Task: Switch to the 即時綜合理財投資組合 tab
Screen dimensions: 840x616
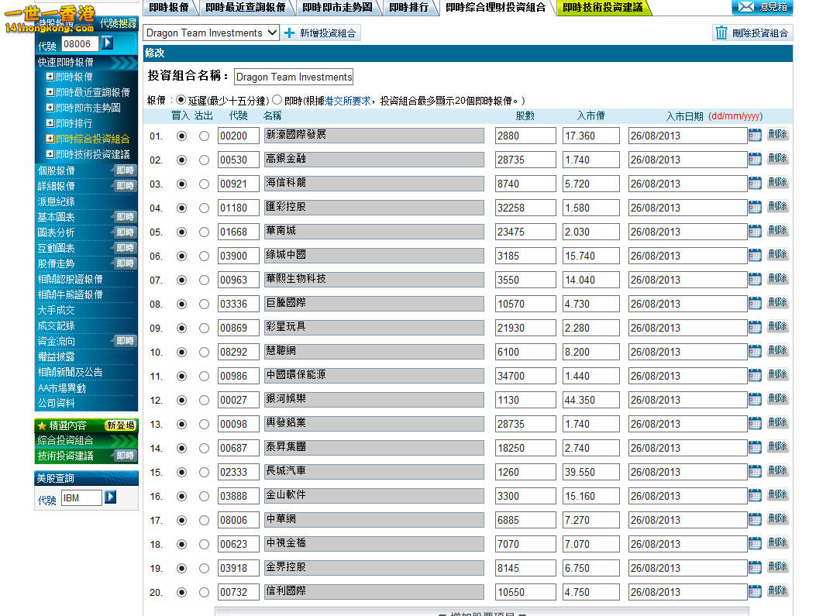Action: click(495, 7)
